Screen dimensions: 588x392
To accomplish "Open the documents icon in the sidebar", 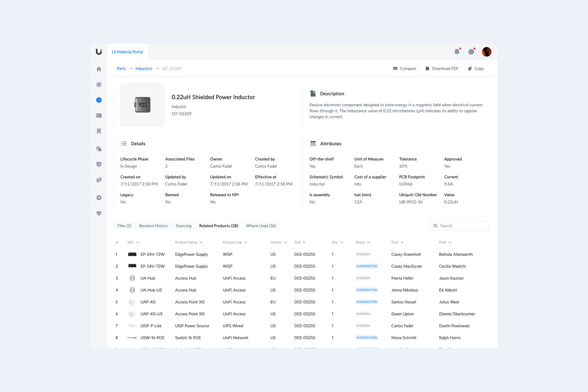I will coord(99,180).
